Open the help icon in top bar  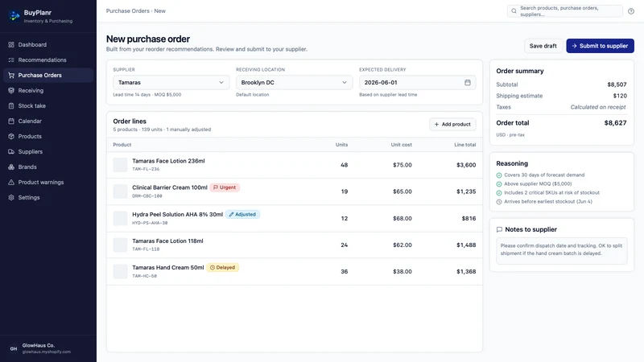click(x=631, y=11)
